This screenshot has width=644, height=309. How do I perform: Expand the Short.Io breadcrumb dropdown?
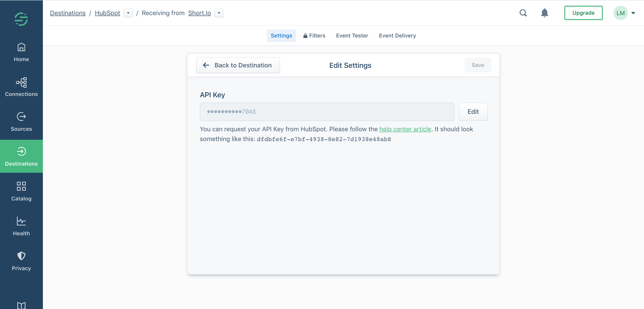[219, 13]
